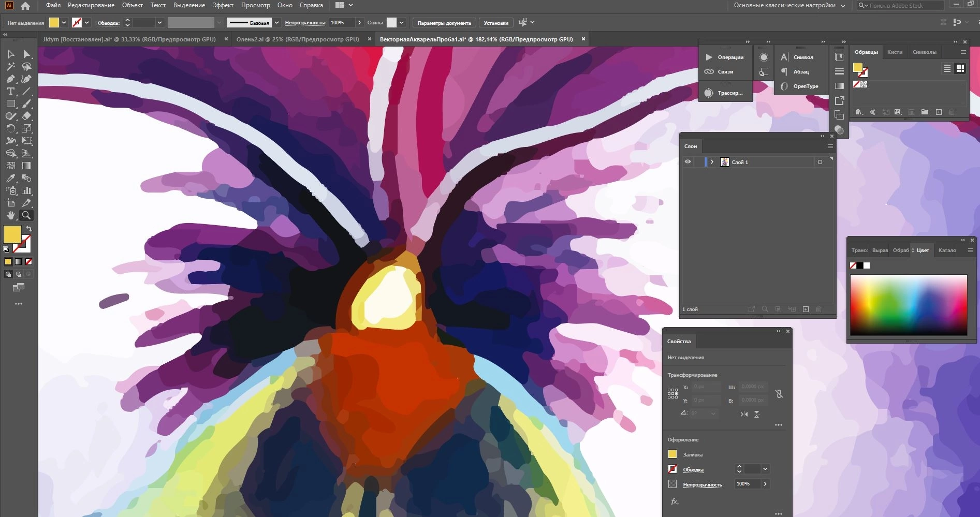Click the color spectrum ramp
Image resolution: width=980 pixels, height=517 pixels.
[x=909, y=305]
